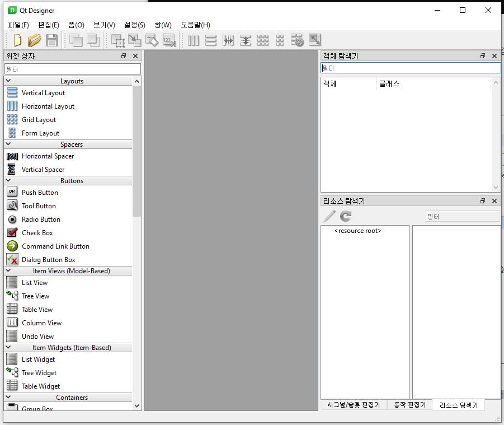504x425 pixels.
Task: Open the 창(W) menu
Action: pos(163,25)
